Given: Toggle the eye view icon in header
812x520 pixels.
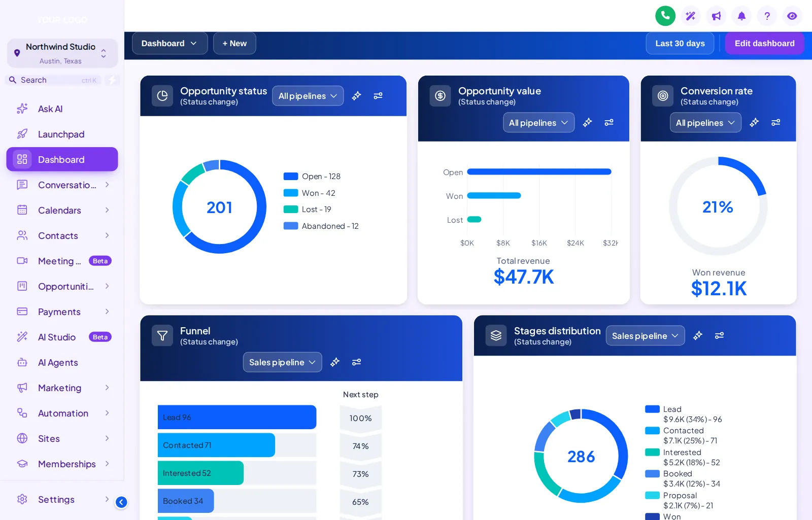Looking at the screenshot, I should (792, 16).
